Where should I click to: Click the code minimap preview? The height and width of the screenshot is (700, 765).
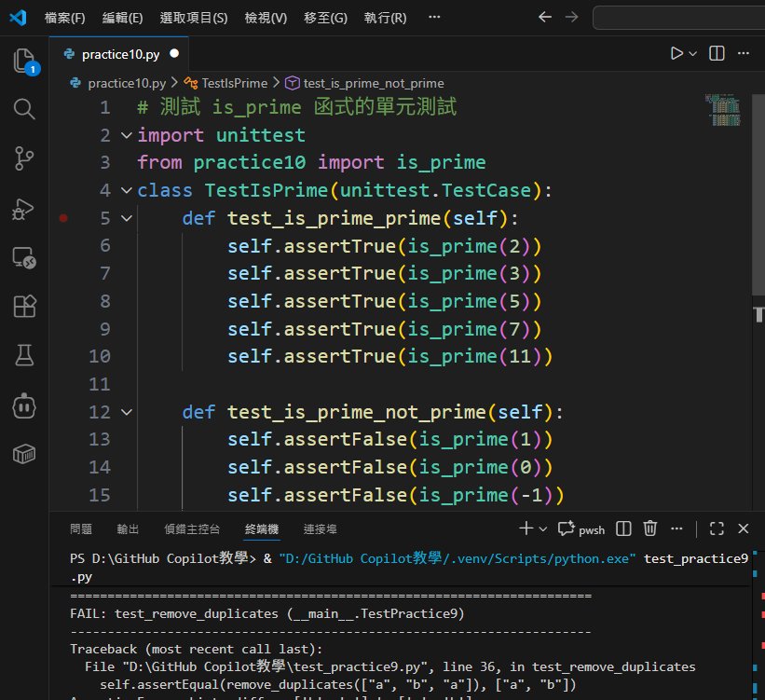(723, 110)
